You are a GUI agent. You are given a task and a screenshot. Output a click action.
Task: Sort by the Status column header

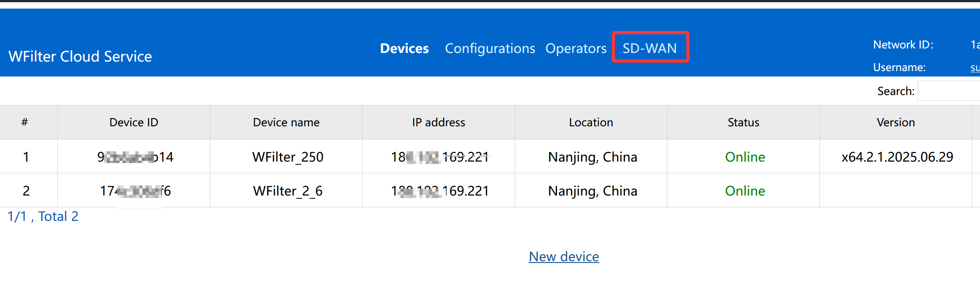pyautogui.click(x=743, y=122)
